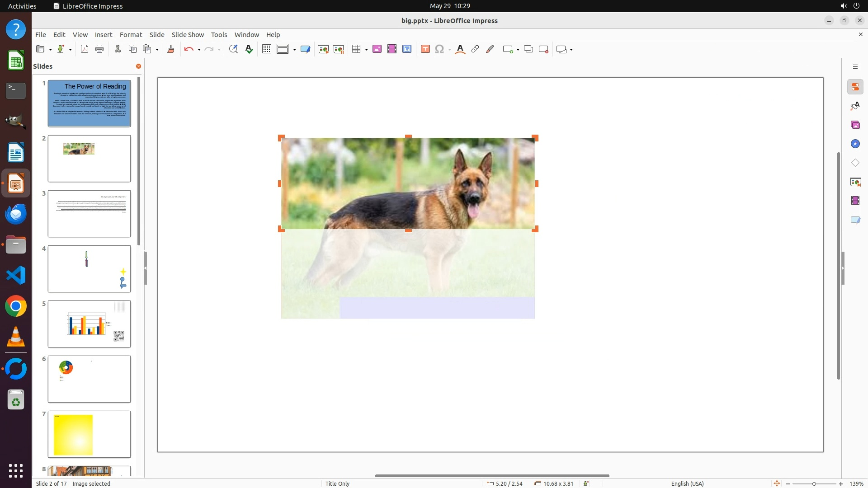Expand the Undo history dropdown arrow

[199, 50]
